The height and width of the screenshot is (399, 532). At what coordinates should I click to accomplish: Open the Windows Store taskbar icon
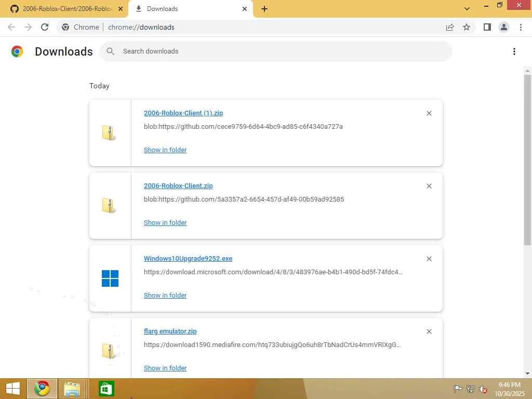106,389
